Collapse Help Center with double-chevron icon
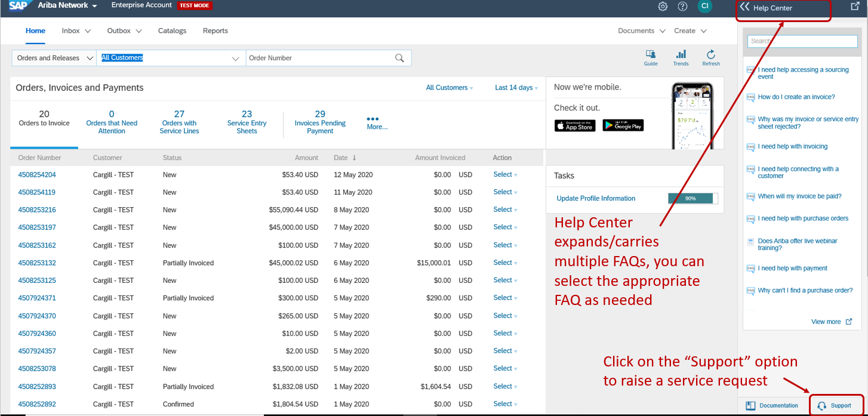Viewport: 868px width, 416px height. coord(744,7)
